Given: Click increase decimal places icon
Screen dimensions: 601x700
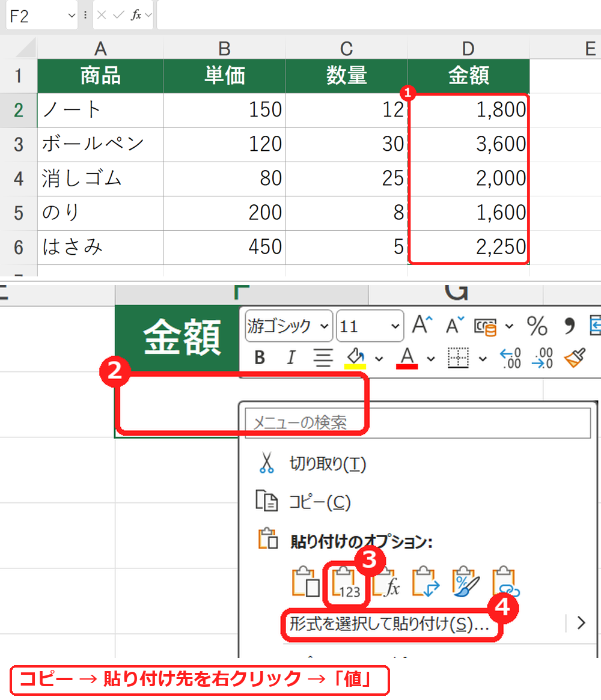Looking at the screenshot, I should click(x=510, y=358).
